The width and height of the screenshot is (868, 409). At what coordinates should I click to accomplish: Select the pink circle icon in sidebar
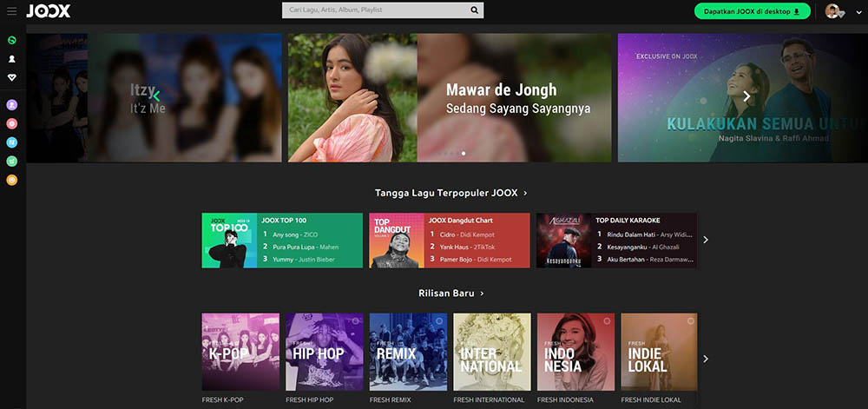coord(12,123)
